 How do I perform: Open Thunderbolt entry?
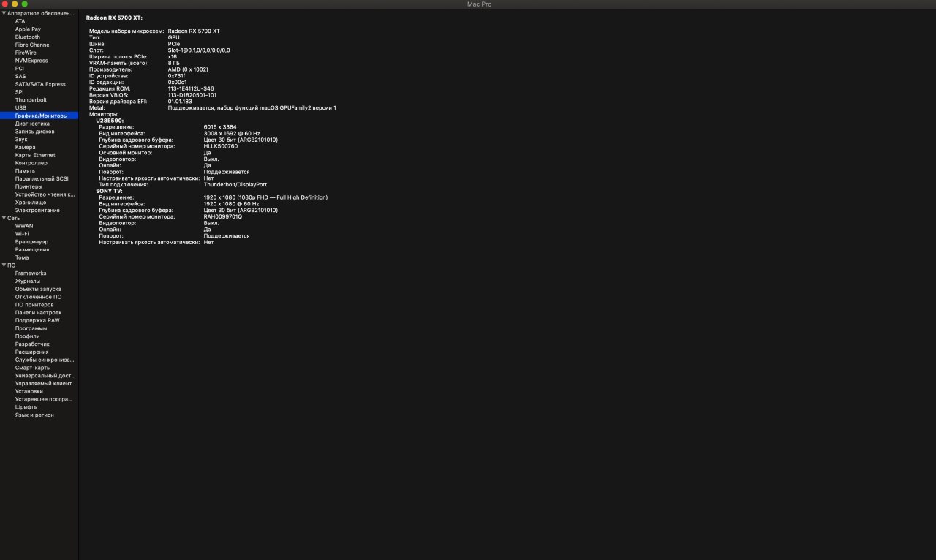[31, 100]
